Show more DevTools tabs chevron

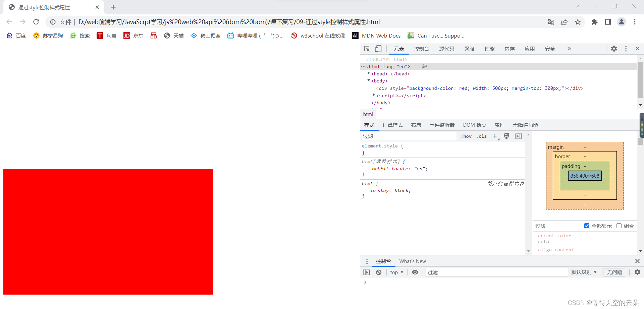pos(569,49)
